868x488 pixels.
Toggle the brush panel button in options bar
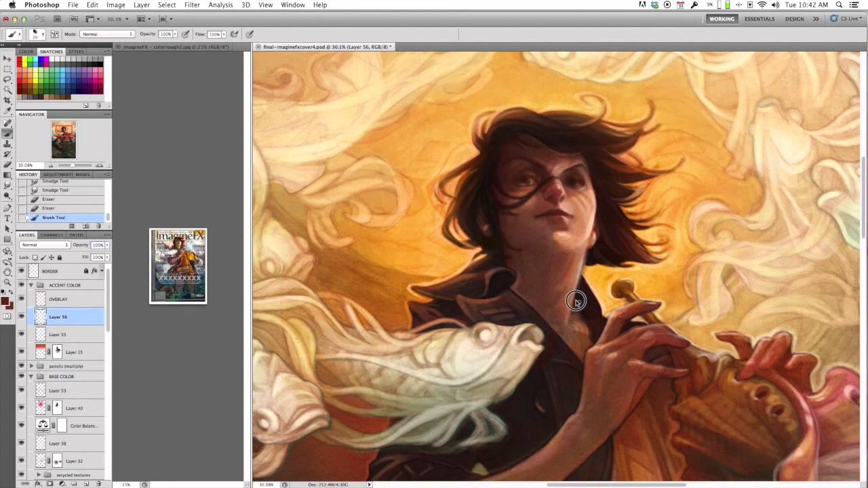[x=55, y=34]
